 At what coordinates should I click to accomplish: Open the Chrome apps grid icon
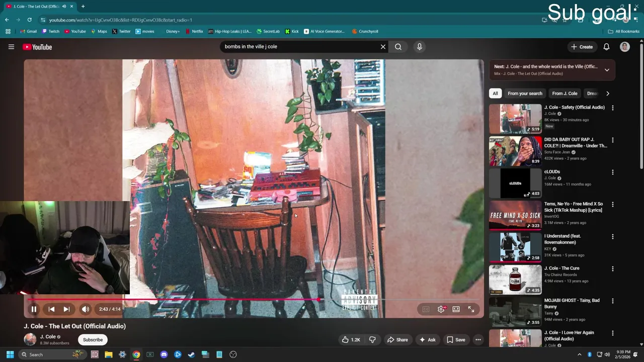point(8,31)
